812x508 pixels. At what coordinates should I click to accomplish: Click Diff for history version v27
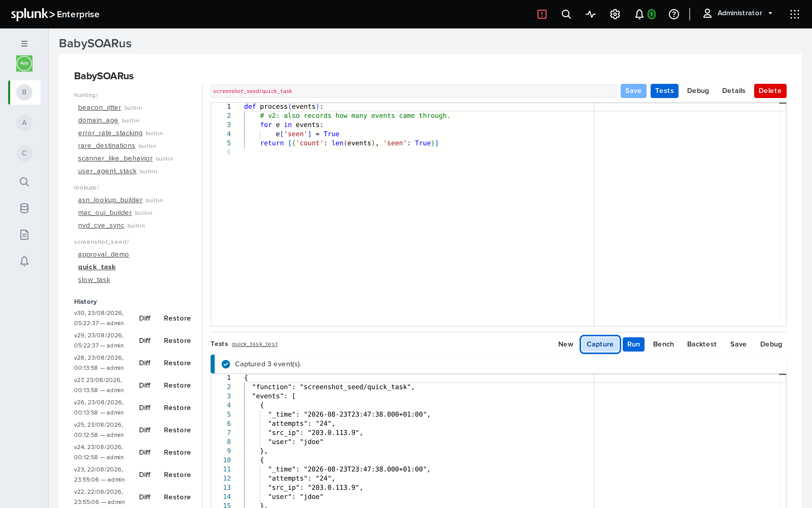coord(145,385)
